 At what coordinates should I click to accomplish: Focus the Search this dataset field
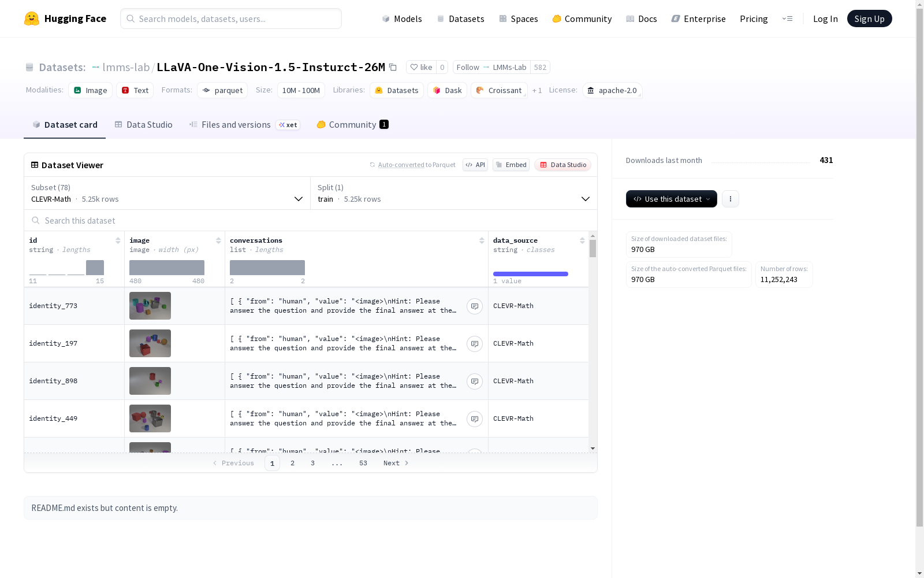tap(311, 220)
